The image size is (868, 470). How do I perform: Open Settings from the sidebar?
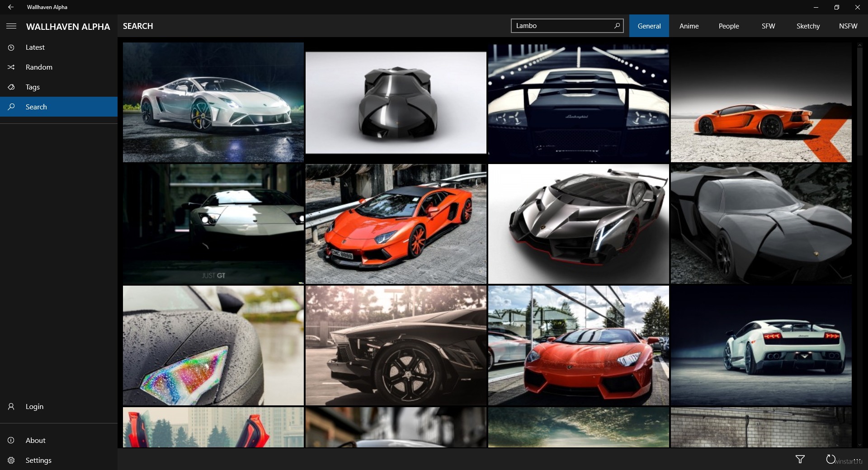point(59,460)
